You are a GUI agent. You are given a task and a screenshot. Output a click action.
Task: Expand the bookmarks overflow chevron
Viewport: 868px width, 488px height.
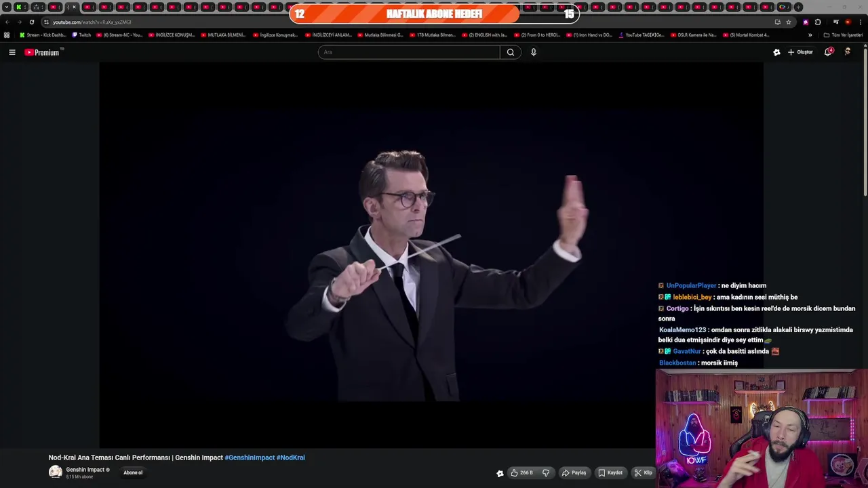point(810,35)
